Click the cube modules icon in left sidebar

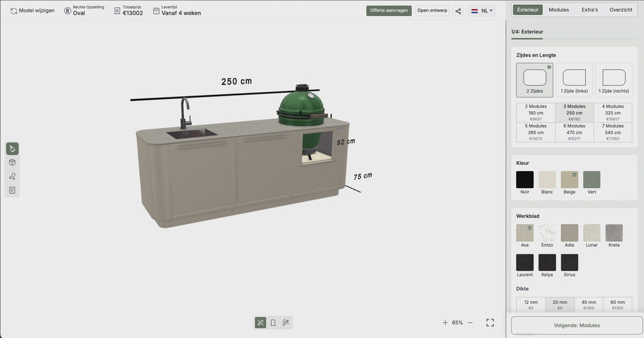tap(12, 162)
